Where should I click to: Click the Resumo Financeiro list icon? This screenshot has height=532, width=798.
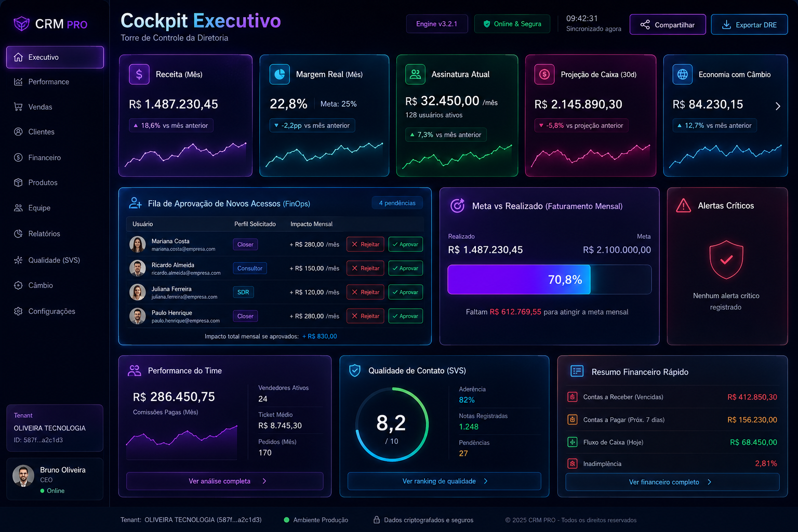[x=577, y=371]
